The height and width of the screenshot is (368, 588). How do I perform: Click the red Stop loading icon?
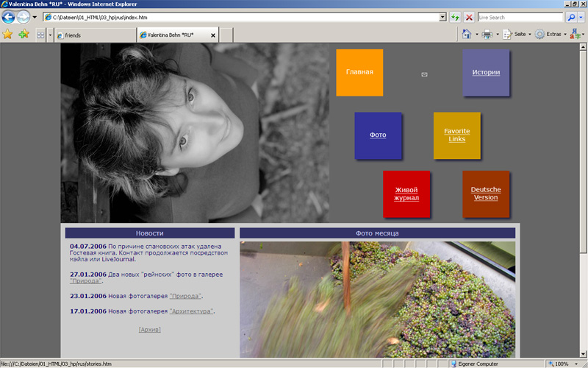point(469,17)
